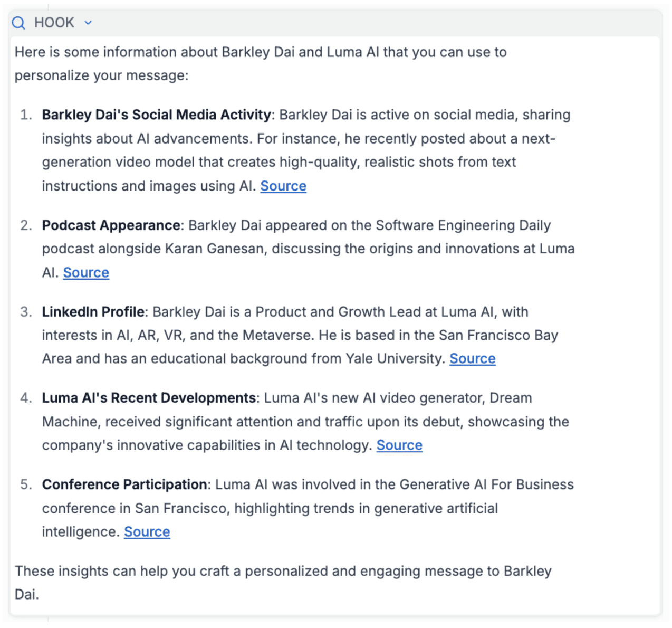Open the Podcast Appearance Source link
This screenshot has height=628, width=672.
click(x=86, y=273)
